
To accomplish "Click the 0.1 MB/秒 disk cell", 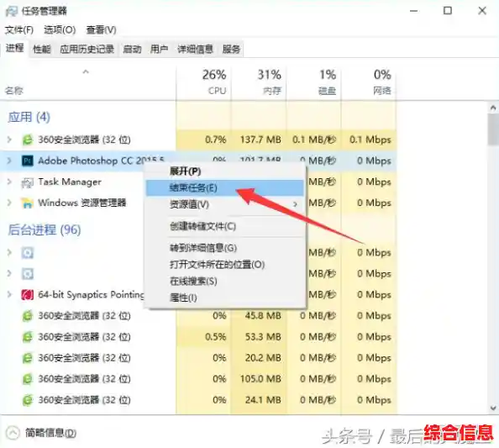I will 314,140.
